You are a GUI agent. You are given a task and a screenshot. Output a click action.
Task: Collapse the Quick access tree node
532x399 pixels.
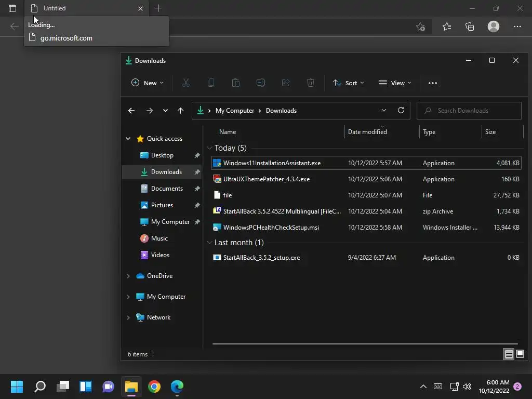[x=128, y=138]
